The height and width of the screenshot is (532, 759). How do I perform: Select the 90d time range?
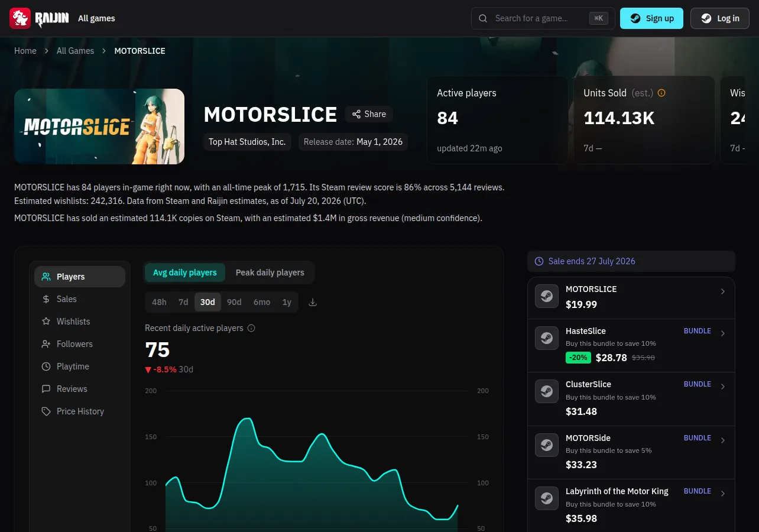pyautogui.click(x=234, y=302)
